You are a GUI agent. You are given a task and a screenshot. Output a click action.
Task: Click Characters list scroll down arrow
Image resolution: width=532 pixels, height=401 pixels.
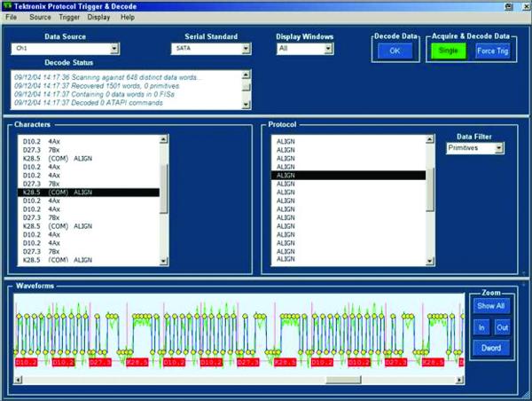click(164, 261)
